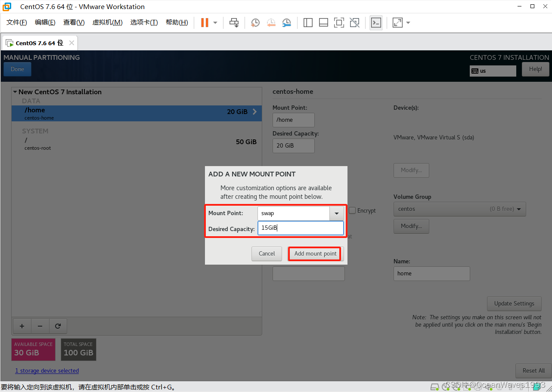Open the 文件(F) menu
552x392 pixels.
click(17, 22)
